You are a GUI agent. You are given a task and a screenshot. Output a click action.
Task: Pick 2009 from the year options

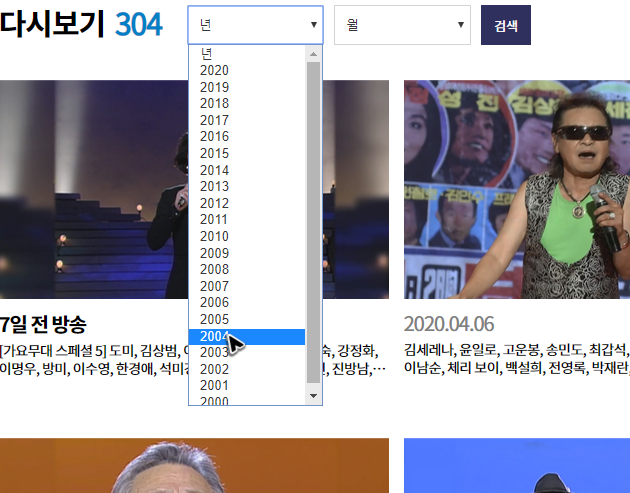pos(247,253)
